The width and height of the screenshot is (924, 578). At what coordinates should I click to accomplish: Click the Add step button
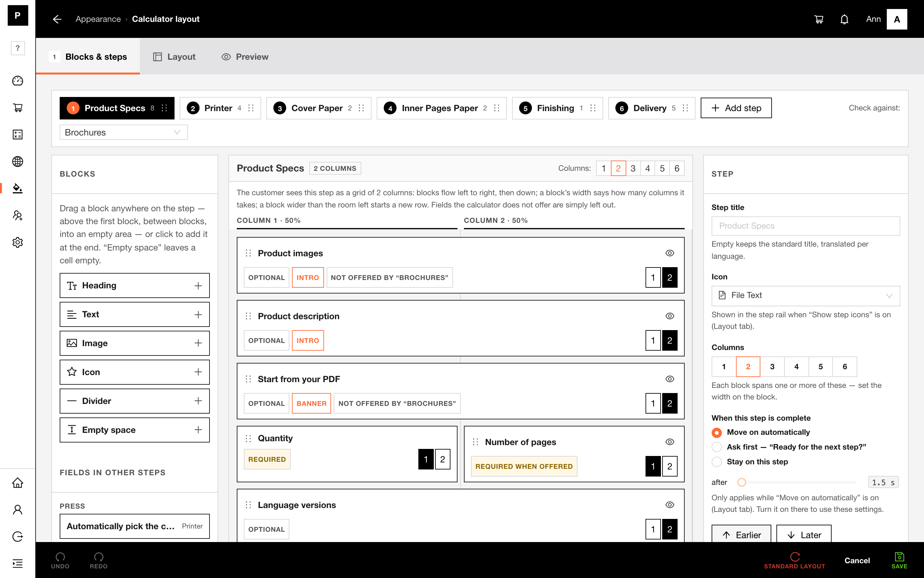[736, 108]
